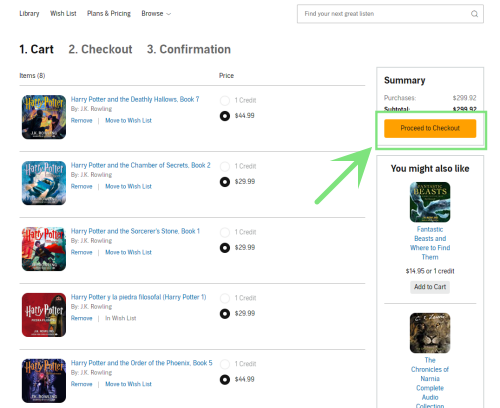This screenshot has height=408, width=500.
Task: Select the $29.99 option for Chamber of Secrets
Action: 225,182
